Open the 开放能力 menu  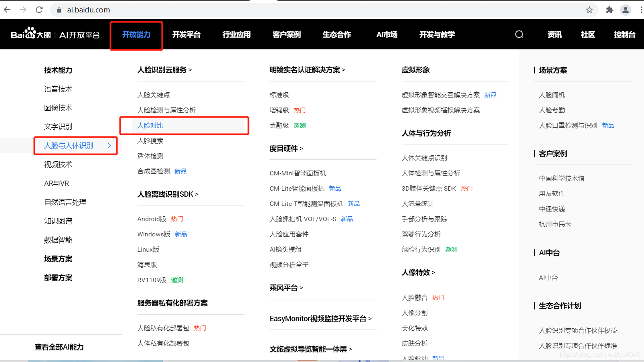click(136, 35)
